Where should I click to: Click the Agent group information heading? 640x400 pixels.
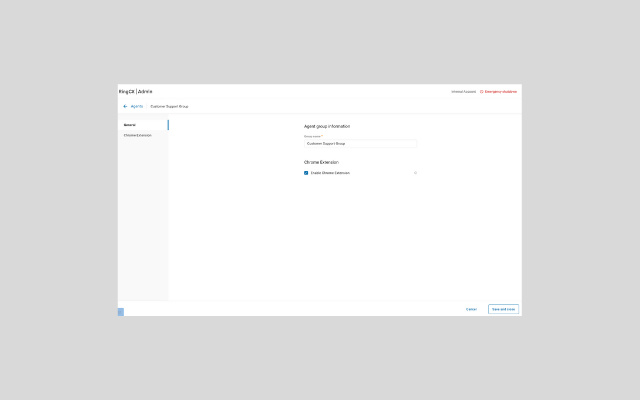tap(327, 127)
